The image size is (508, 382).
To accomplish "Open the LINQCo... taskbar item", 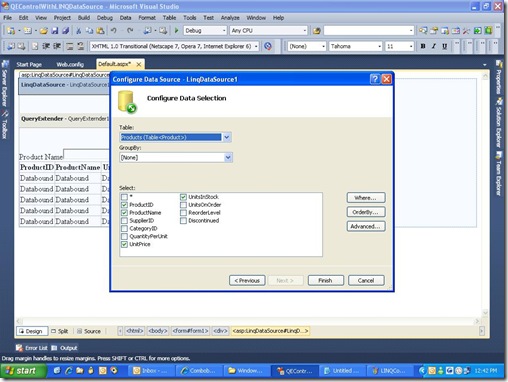I will (389, 371).
